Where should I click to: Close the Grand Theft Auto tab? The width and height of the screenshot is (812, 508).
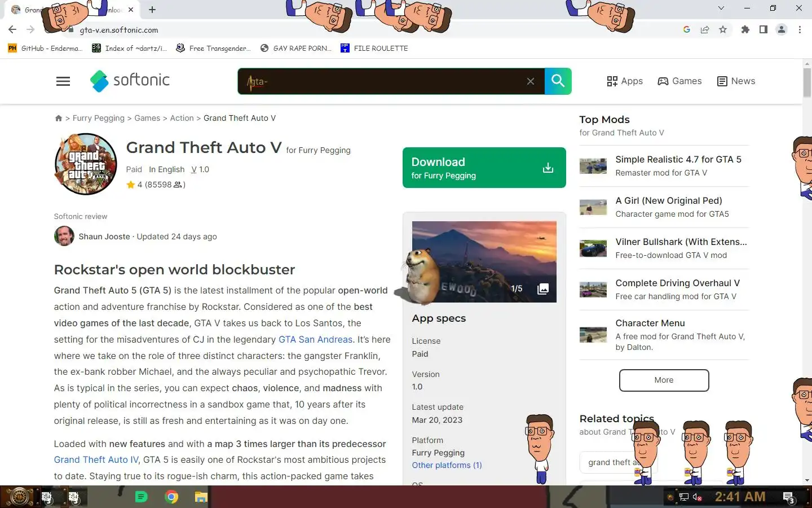(x=131, y=10)
